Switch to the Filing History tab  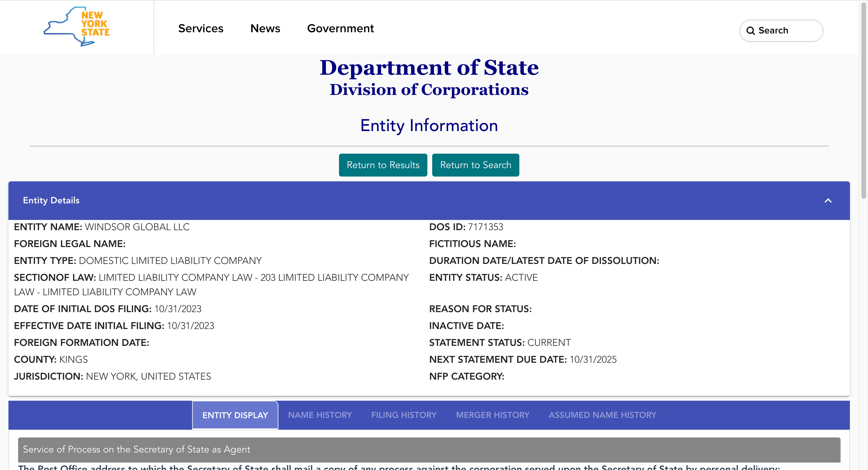[x=404, y=415]
